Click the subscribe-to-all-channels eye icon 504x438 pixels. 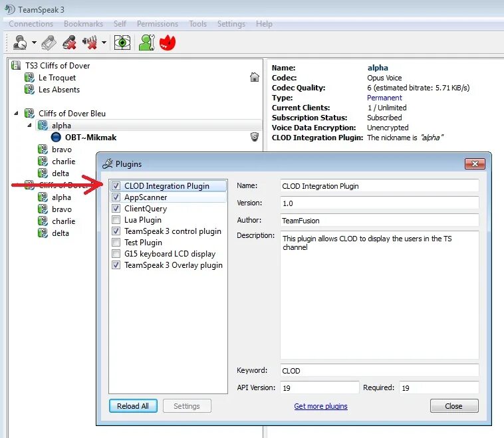click(x=122, y=43)
